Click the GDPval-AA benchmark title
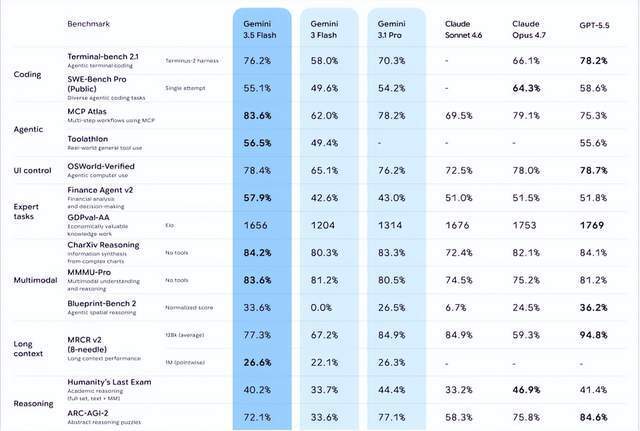 click(x=88, y=217)
